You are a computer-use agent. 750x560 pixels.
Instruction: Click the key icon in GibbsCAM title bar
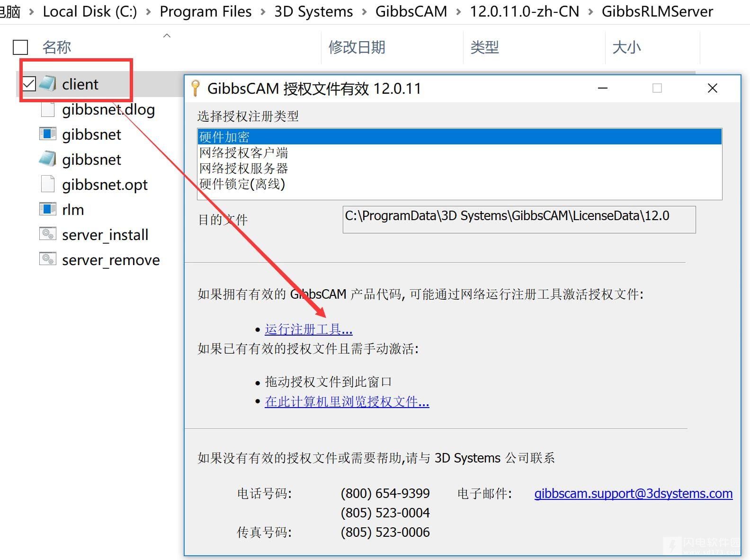pos(195,89)
